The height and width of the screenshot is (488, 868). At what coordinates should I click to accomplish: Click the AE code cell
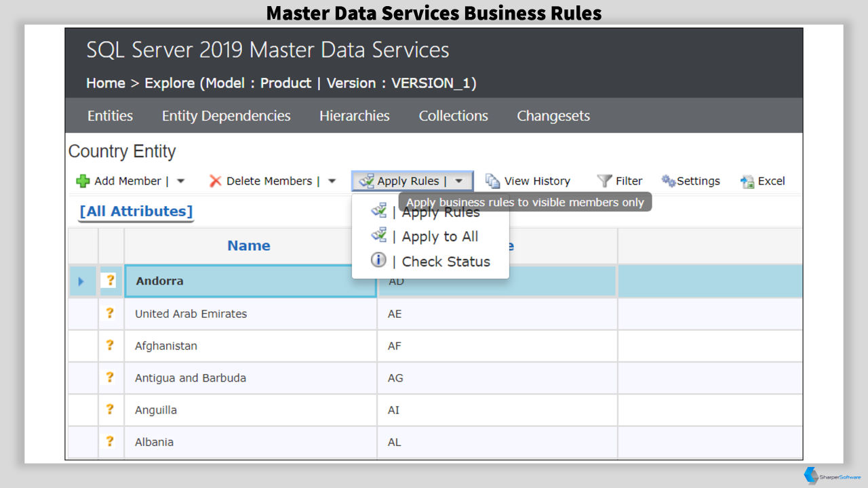tap(497, 314)
